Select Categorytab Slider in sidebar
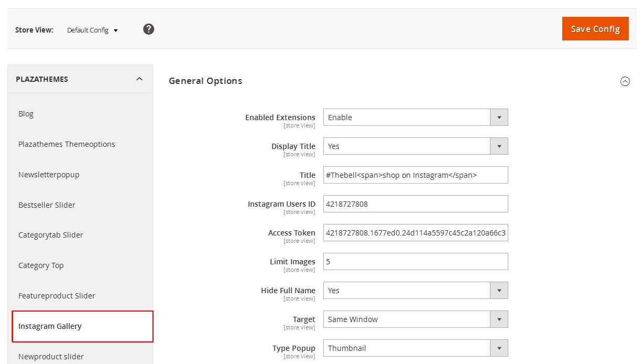The height and width of the screenshot is (364, 644). (x=51, y=235)
